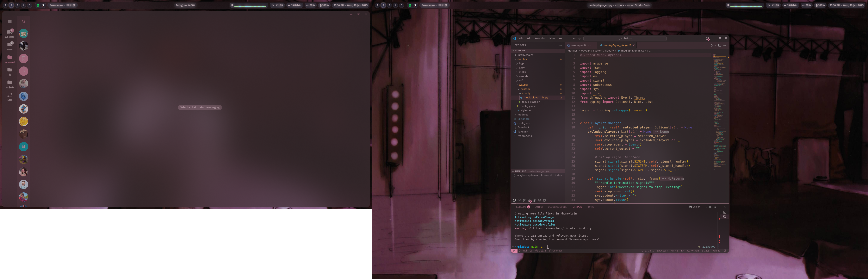Image resolution: width=868 pixels, height=279 pixels.
Task: Switch to the PROBLEMS panel tab
Action: (521, 207)
